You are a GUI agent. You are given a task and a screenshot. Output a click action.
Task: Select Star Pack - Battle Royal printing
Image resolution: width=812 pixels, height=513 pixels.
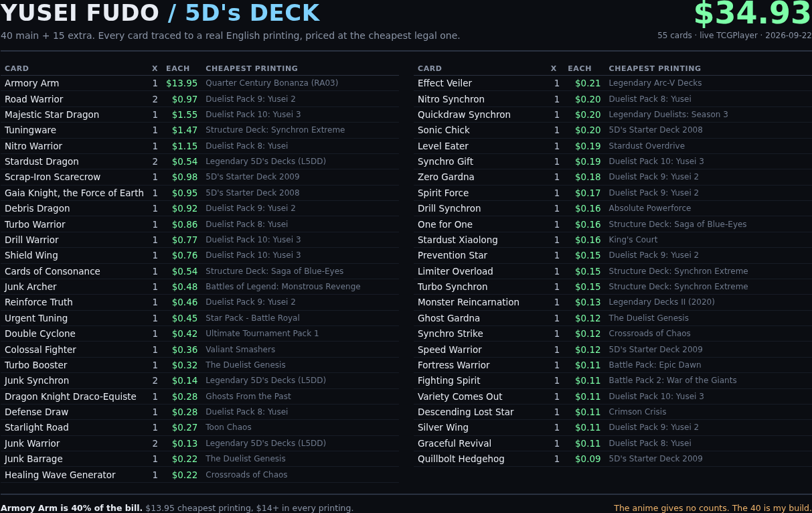[x=252, y=318]
